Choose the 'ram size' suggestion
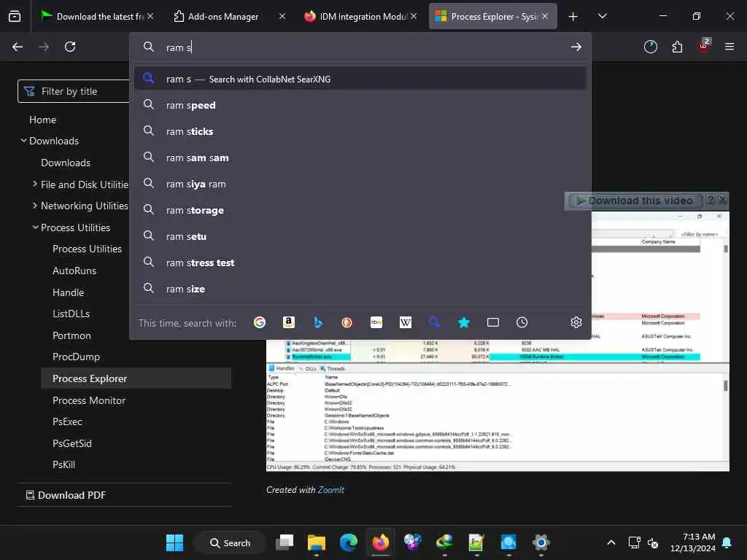This screenshot has height=560, width=747. pyautogui.click(x=360, y=289)
